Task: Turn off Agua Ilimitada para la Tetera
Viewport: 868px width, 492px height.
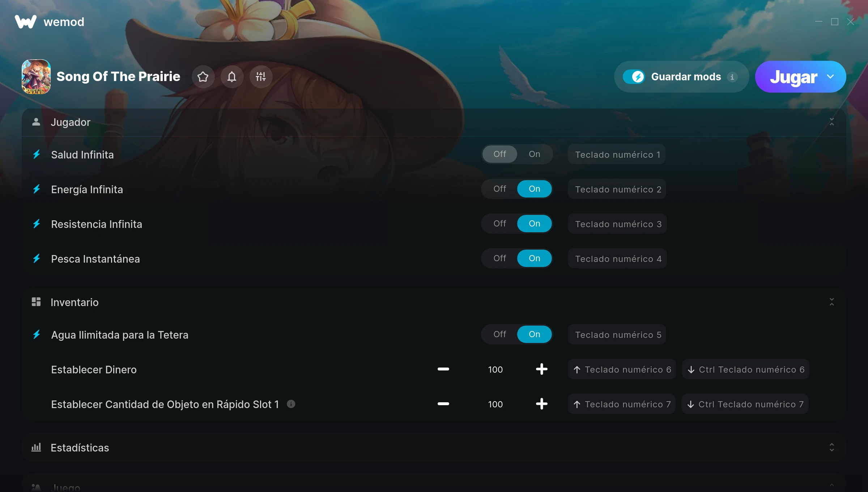Action: click(x=500, y=334)
